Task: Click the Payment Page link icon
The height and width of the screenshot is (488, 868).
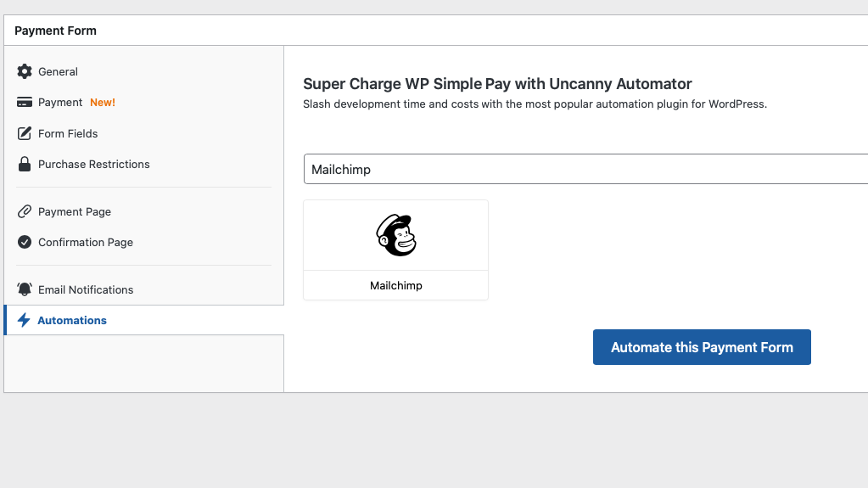Action: tap(24, 211)
